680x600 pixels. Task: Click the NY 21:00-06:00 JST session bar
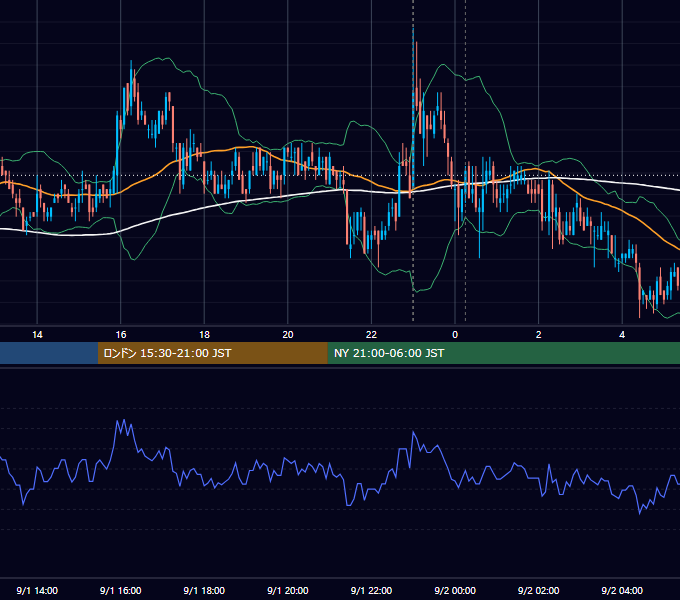[503, 353]
